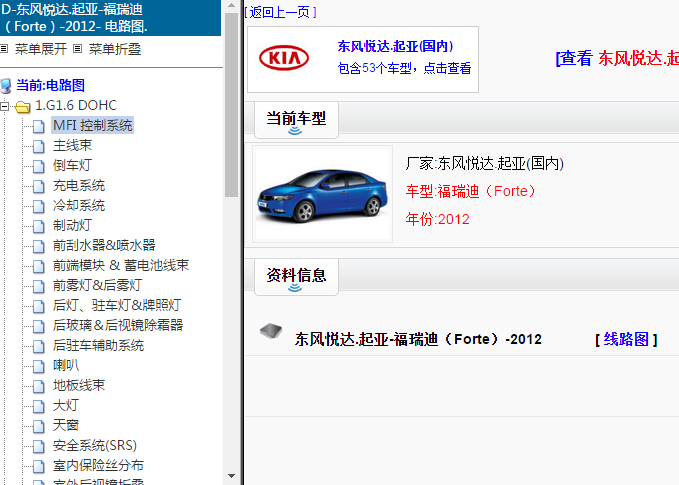Open 安全系统(SRS) tree item
The image size is (679, 485).
95,446
